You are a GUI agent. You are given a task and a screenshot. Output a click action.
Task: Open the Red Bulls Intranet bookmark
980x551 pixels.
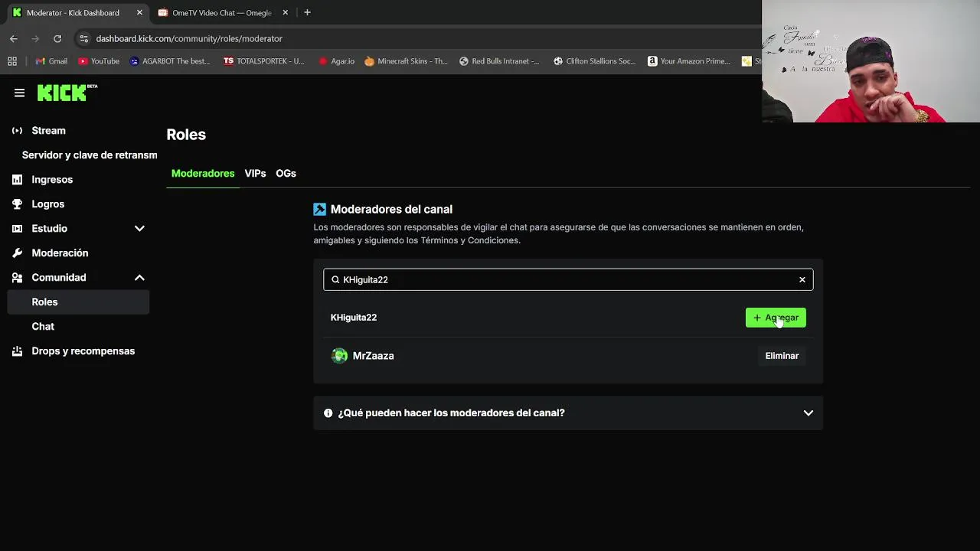pyautogui.click(x=499, y=61)
